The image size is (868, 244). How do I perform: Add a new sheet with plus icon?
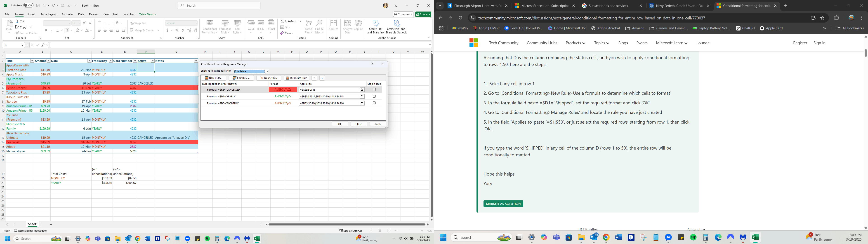pos(51,224)
